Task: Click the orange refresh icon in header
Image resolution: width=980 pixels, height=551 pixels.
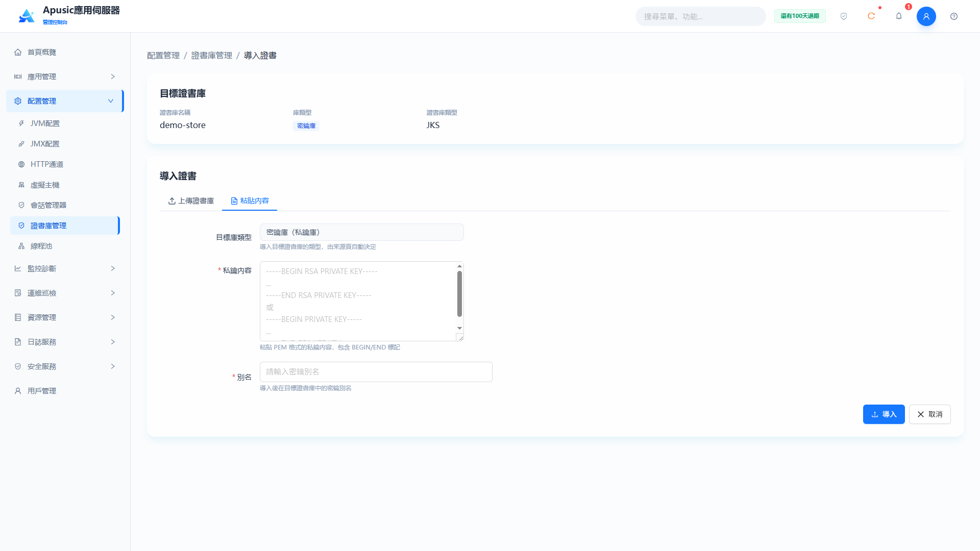Action: coord(871,16)
